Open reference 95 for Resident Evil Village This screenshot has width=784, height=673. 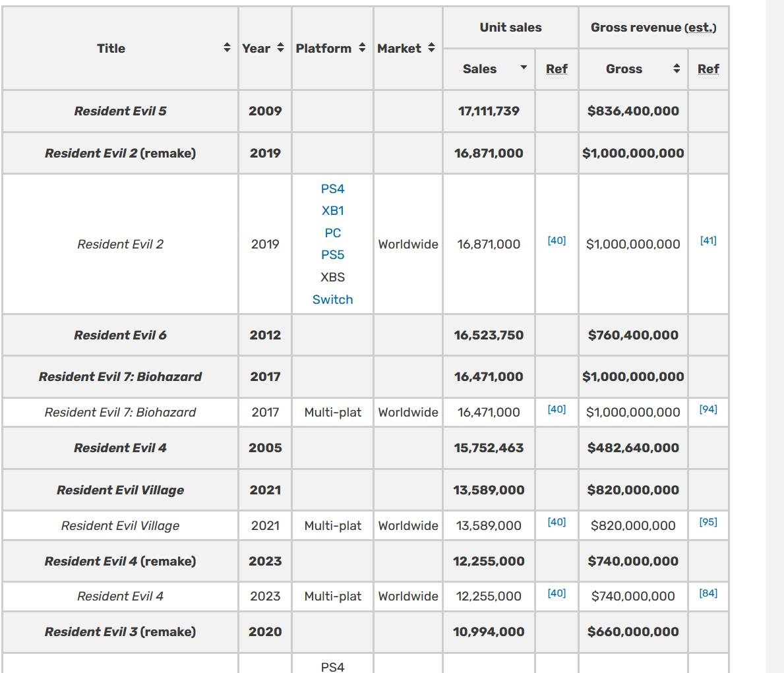pyautogui.click(x=708, y=522)
